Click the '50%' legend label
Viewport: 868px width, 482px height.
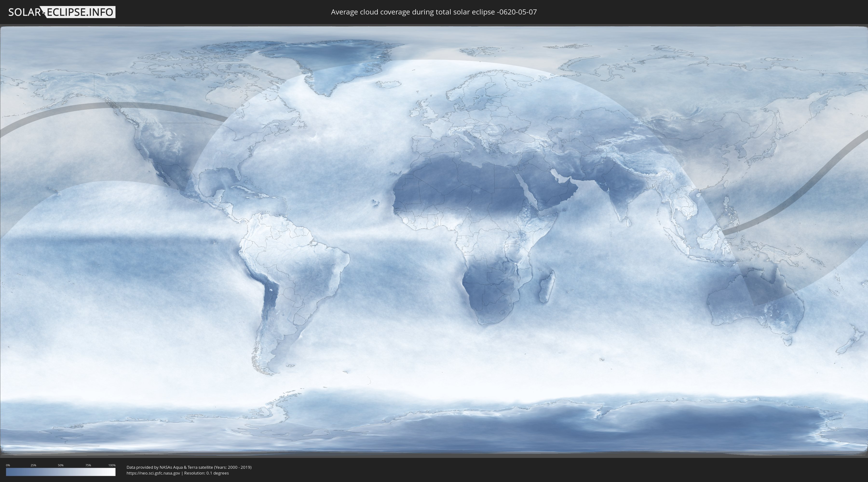(61, 465)
